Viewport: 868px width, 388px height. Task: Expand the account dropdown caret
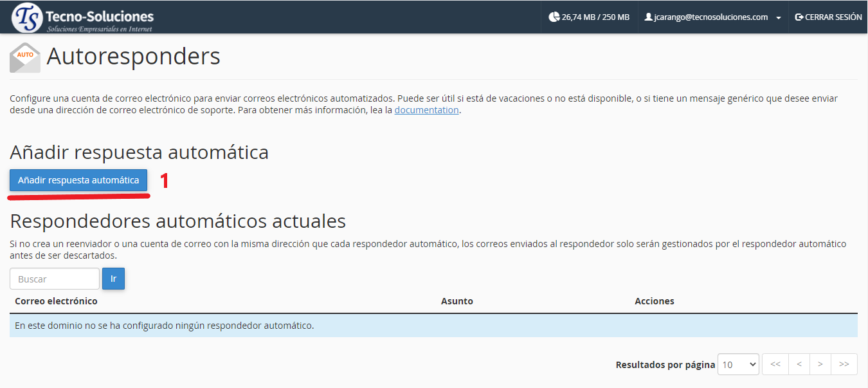(x=779, y=18)
